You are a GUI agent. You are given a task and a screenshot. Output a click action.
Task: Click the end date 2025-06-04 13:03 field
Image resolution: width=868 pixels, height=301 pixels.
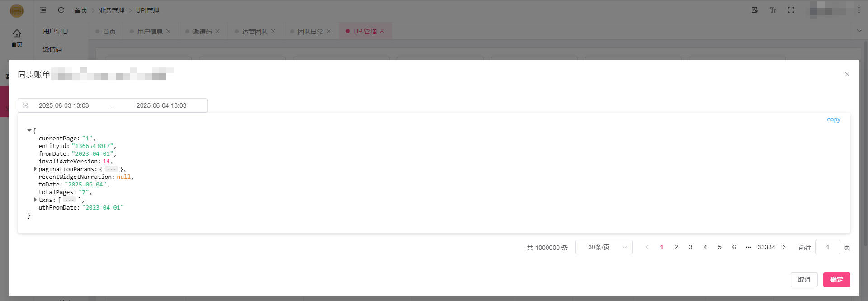click(161, 105)
